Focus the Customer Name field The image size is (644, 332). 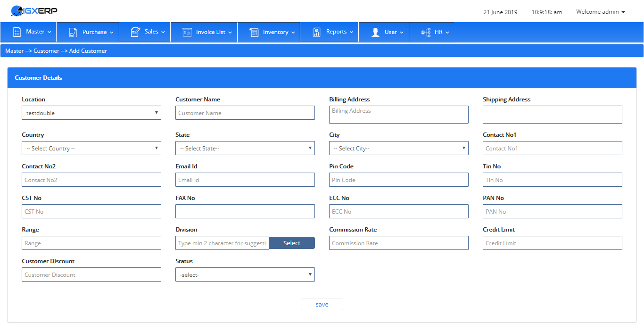(245, 113)
